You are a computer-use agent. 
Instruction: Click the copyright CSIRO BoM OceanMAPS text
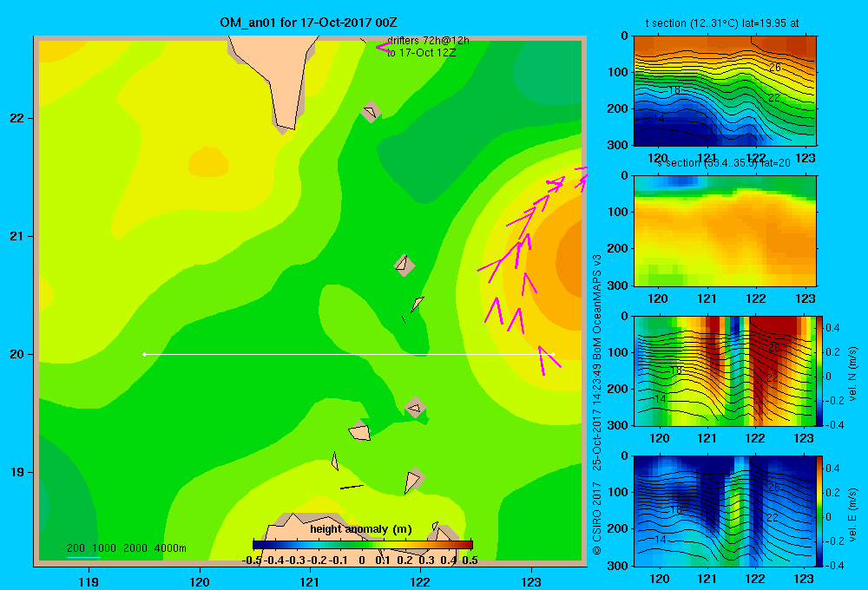597,404
